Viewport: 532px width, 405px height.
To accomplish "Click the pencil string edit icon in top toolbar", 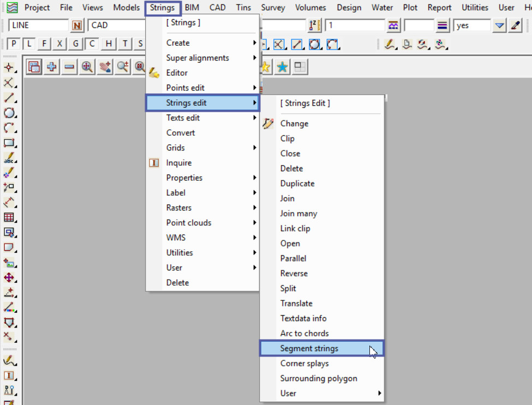I will pyautogui.click(x=391, y=44).
